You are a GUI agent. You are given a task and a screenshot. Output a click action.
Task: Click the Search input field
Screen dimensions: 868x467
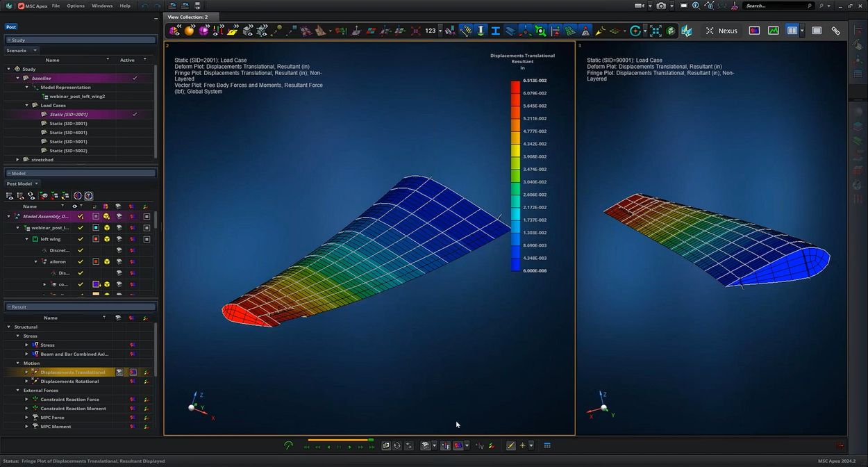(774, 6)
